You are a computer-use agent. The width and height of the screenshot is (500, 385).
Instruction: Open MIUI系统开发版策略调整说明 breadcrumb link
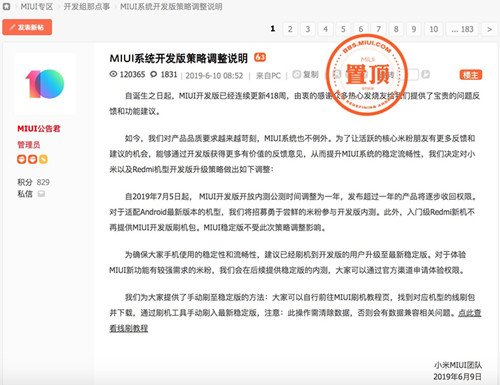(x=171, y=7)
